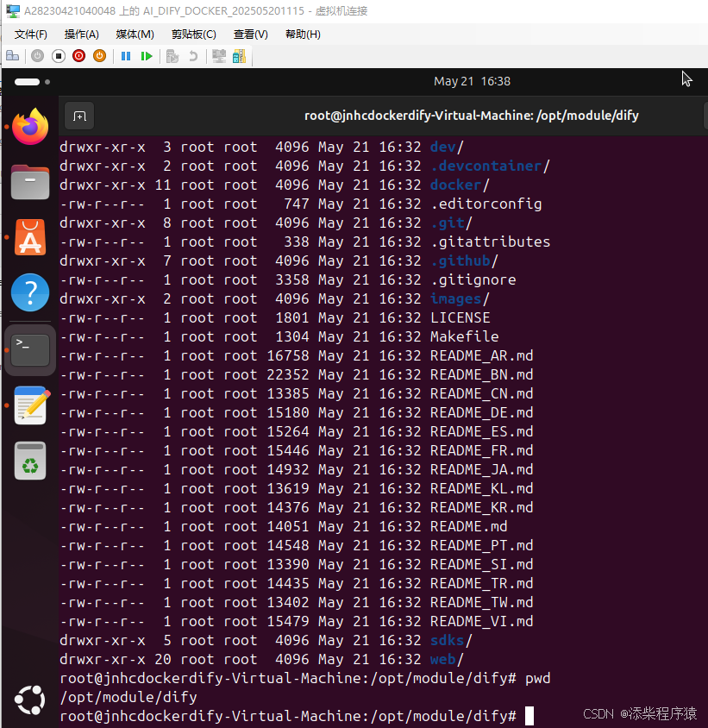This screenshot has height=728, width=708.
Task: Click the .gitattributes file name
Action: pyautogui.click(x=491, y=242)
